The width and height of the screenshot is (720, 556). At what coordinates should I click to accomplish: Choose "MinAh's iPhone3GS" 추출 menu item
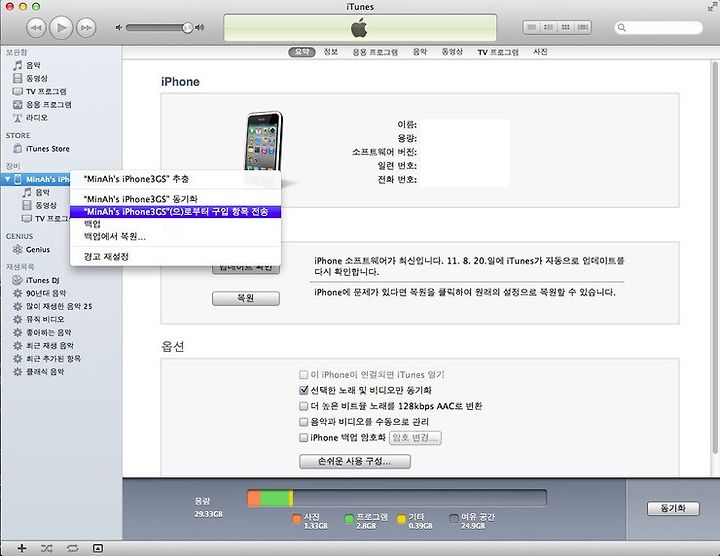click(x=175, y=179)
